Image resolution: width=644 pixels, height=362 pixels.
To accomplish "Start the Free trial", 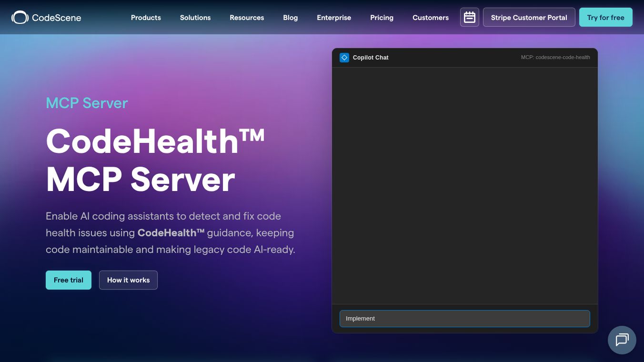I will [69, 280].
